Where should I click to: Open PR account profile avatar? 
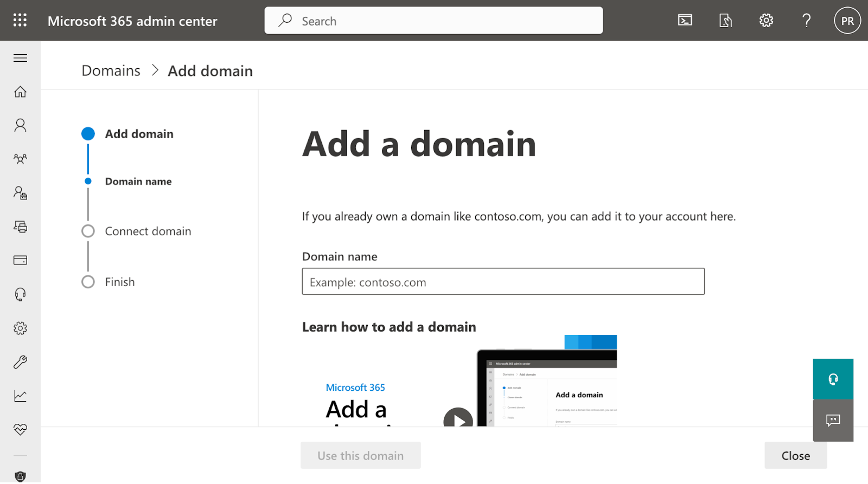(847, 21)
